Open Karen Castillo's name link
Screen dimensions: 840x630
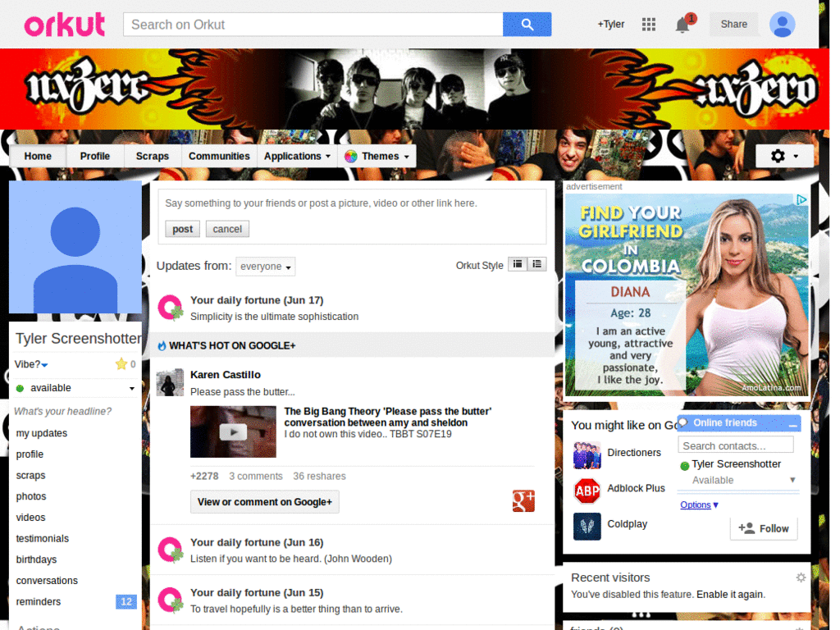pos(226,375)
